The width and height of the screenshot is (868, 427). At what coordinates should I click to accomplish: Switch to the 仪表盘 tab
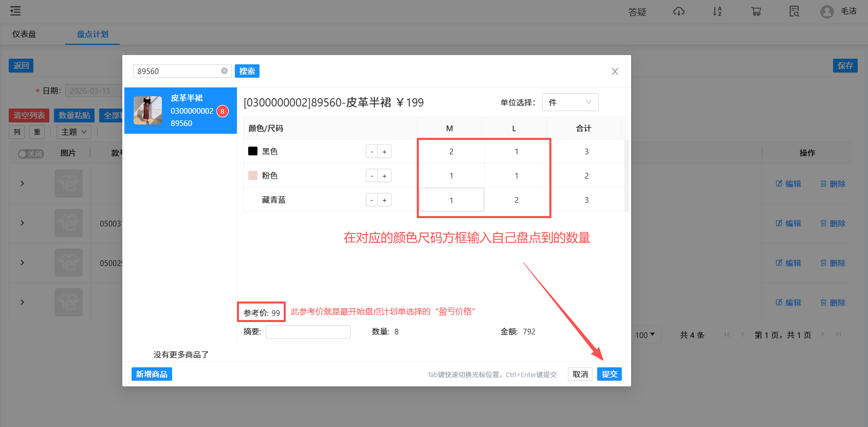pyautogui.click(x=24, y=34)
